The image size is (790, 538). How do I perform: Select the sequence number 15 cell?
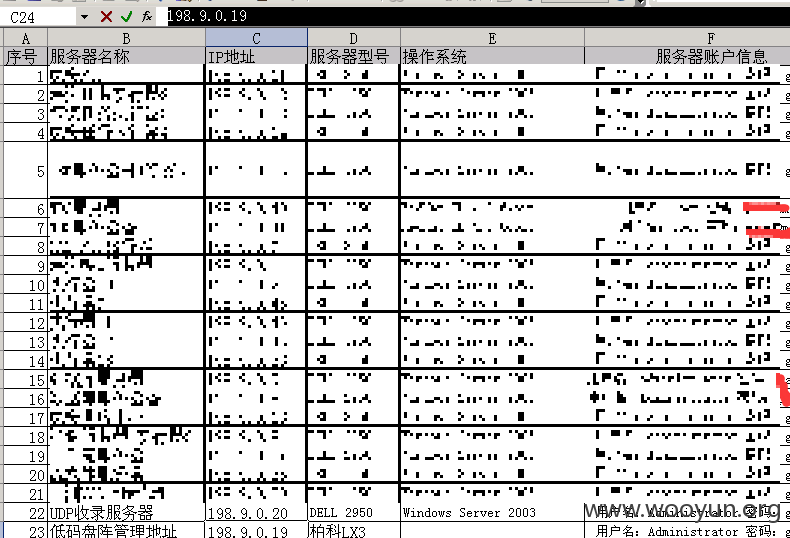(26, 379)
